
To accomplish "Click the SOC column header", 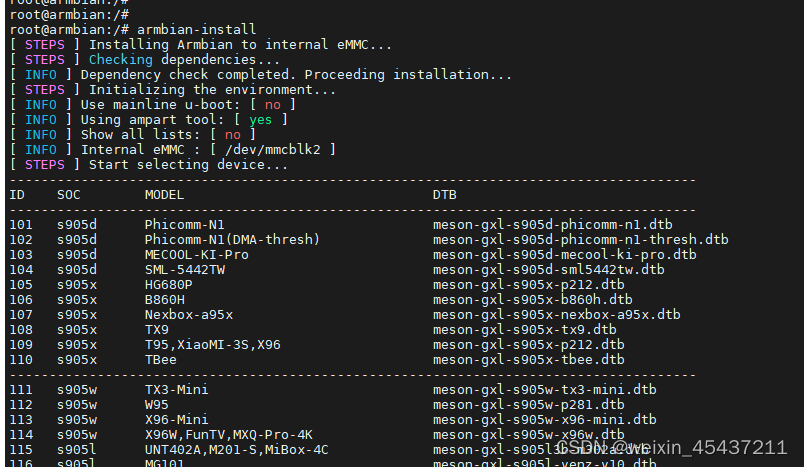I will pos(68,194).
